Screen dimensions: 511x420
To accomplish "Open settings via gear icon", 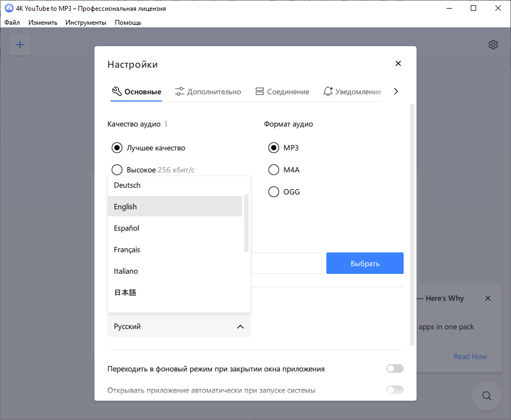I will pos(493,45).
